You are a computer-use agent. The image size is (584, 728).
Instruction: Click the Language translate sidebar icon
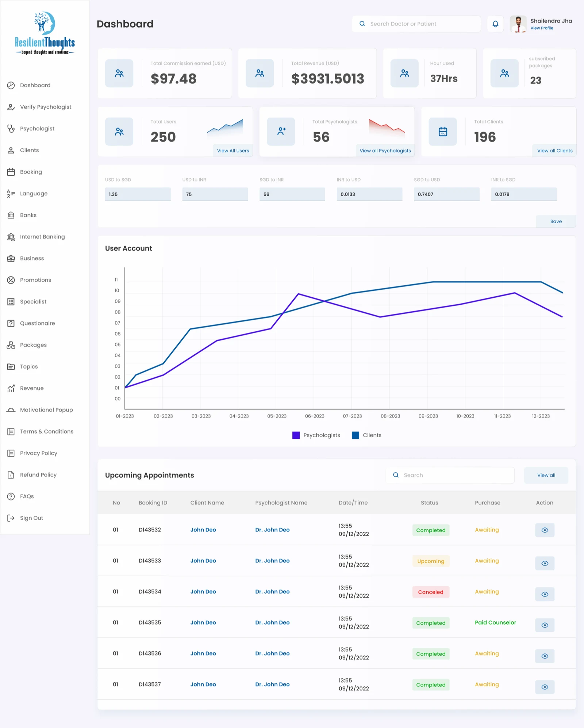(x=11, y=194)
